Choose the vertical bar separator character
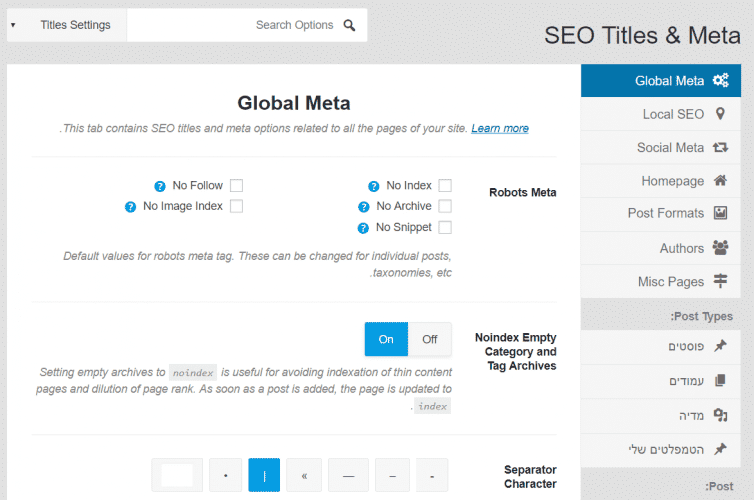 264,475
